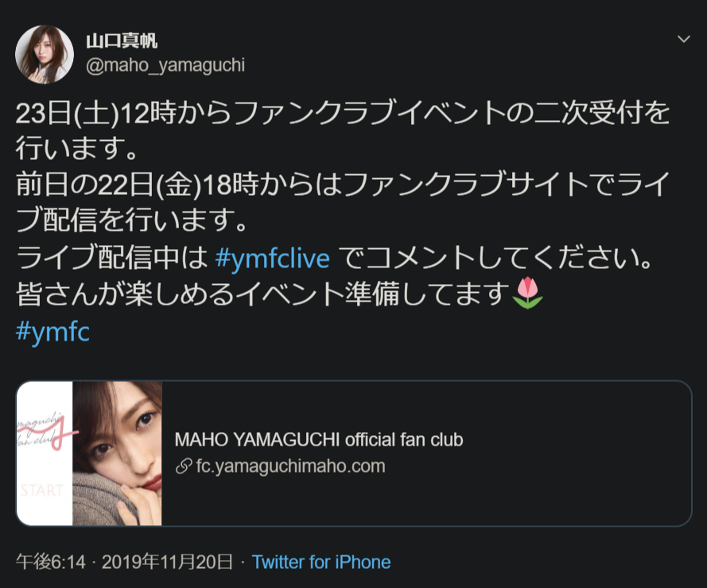Click the Twitter for iPhone source link
The width and height of the screenshot is (707, 588).
[x=321, y=563]
